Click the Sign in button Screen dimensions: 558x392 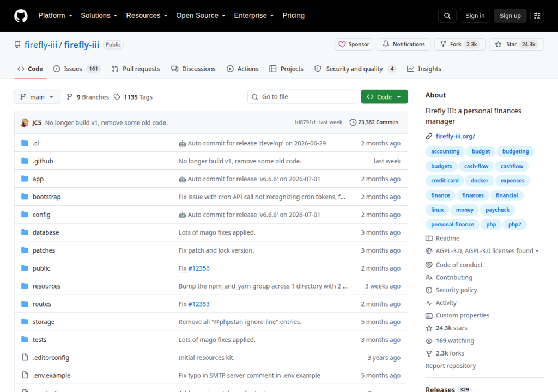click(475, 16)
